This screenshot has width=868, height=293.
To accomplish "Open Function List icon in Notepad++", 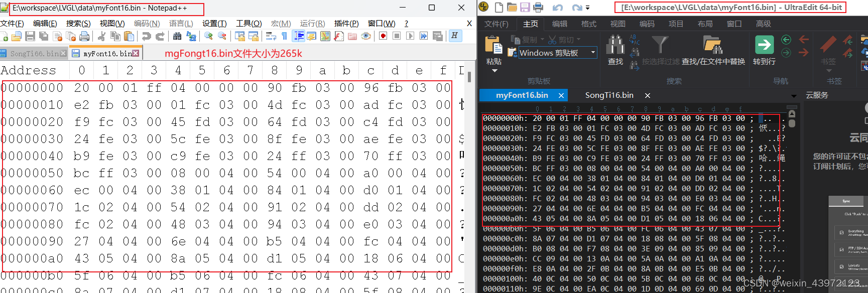I will [x=339, y=36].
